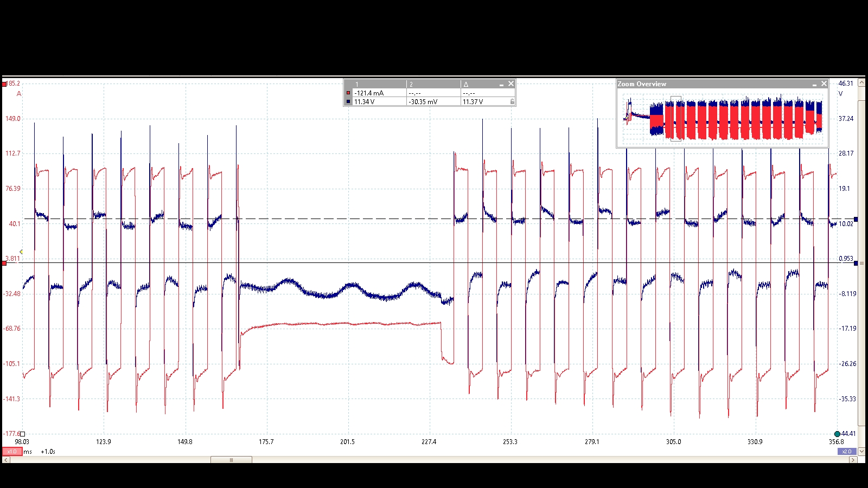Screen dimensions: 868x488
Task: Select the yellow trigger diamond marker
Action: pyautogui.click(x=21, y=252)
